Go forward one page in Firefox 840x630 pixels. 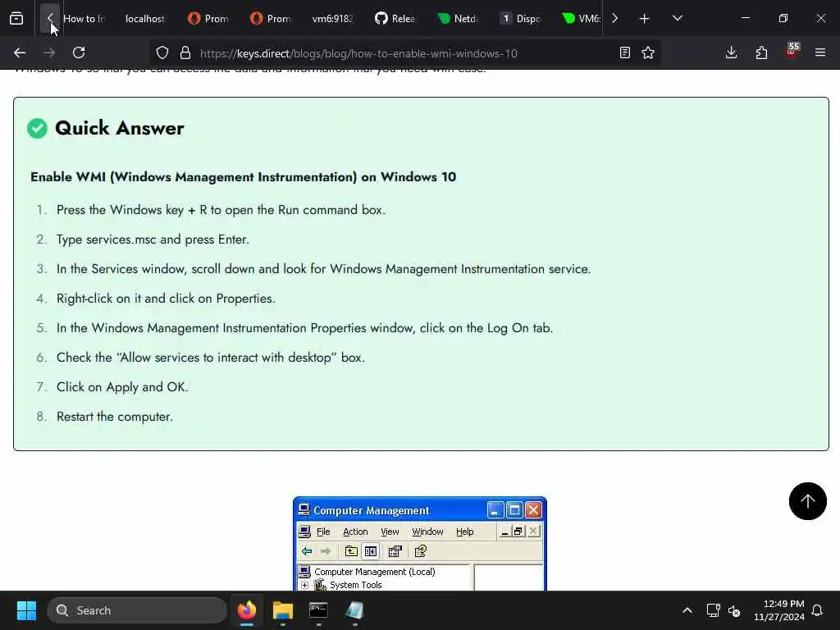pos(49,52)
